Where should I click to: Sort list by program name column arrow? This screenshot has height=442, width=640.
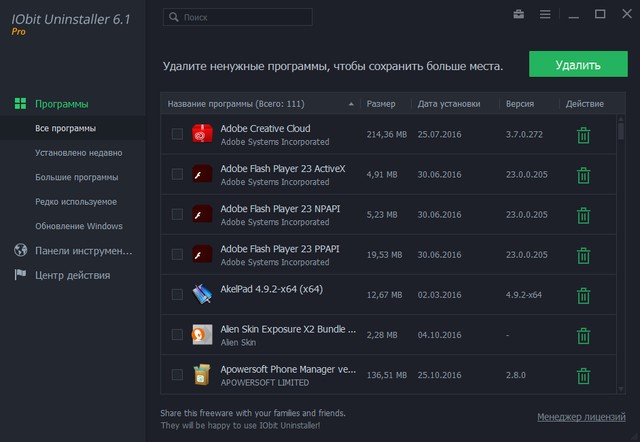(351, 104)
